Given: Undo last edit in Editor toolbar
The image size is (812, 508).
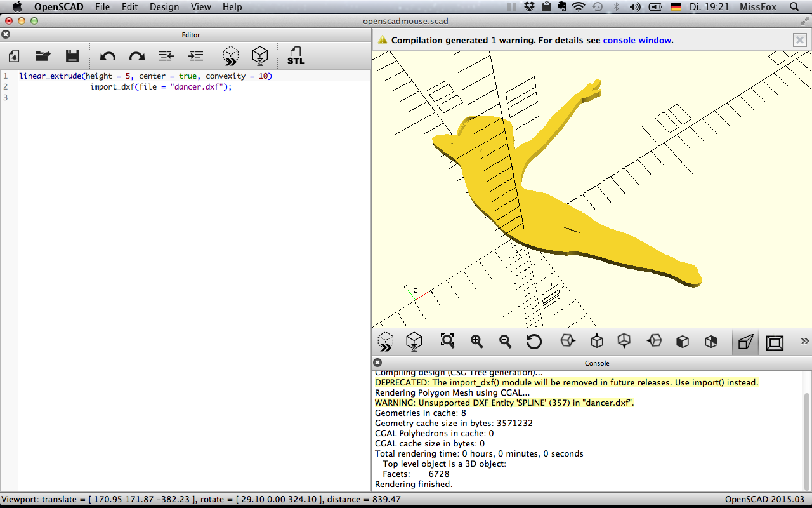Looking at the screenshot, I should pyautogui.click(x=108, y=56).
